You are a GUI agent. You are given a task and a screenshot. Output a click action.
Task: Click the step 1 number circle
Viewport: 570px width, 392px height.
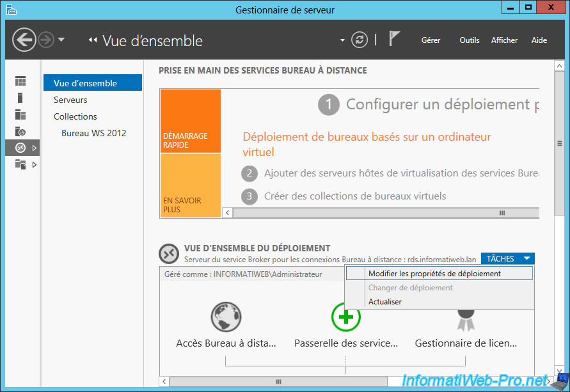point(329,105)
